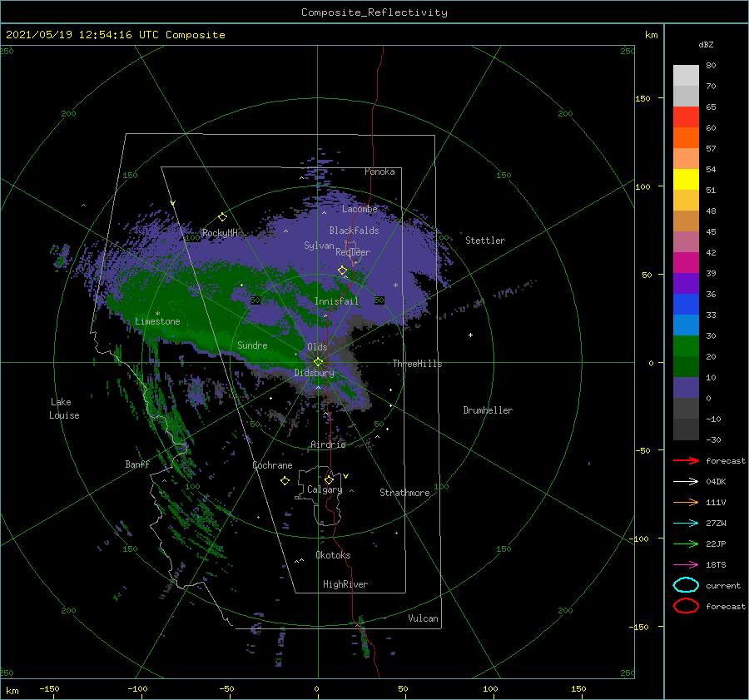
Task: Click the 18TS legend text
Action: click(716, 565)
